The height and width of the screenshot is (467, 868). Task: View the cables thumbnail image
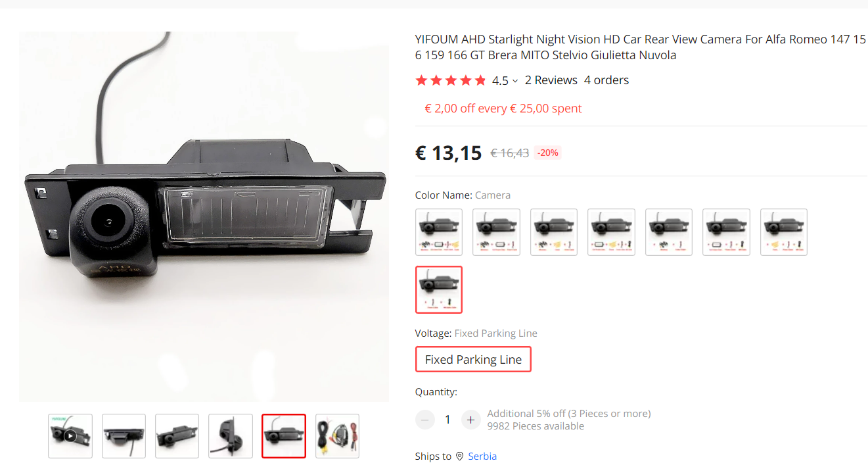click(x=337, y=435)
